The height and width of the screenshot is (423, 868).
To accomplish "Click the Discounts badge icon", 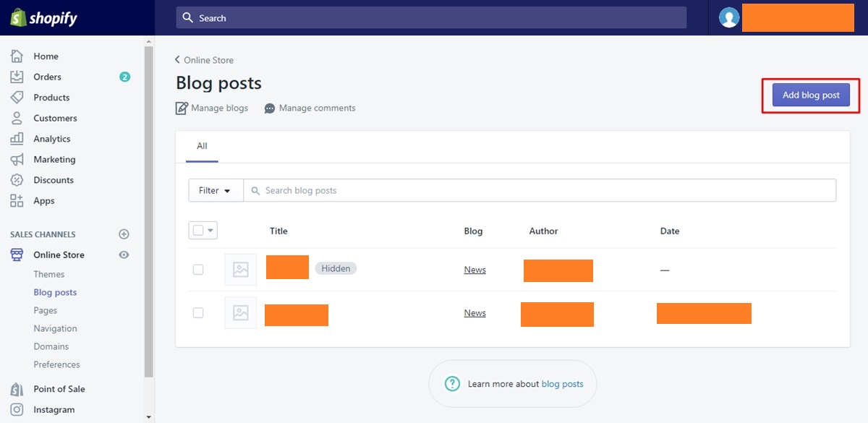I will tap(17, 180).
